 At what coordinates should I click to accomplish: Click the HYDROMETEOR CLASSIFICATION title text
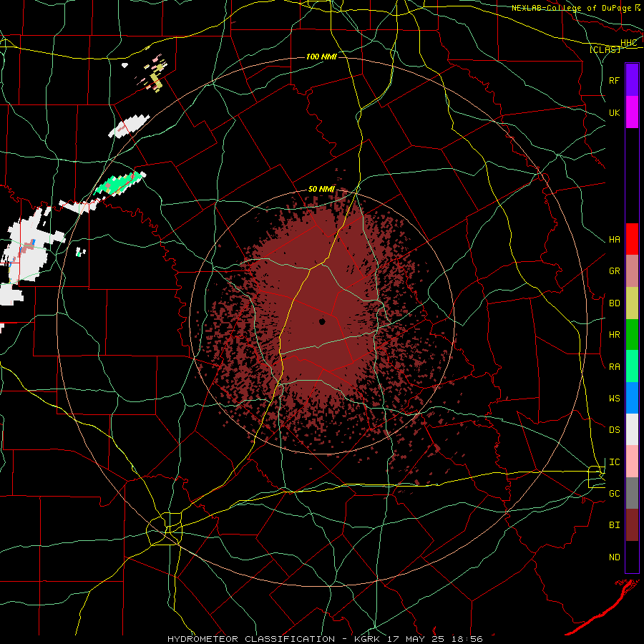(251, 639)
